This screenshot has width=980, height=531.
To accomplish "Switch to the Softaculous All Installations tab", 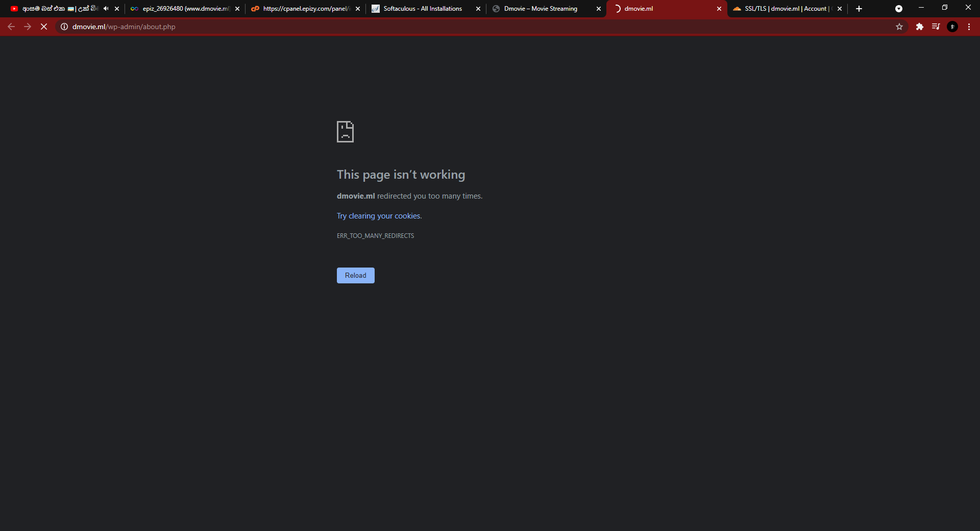I will click(423, 9).
